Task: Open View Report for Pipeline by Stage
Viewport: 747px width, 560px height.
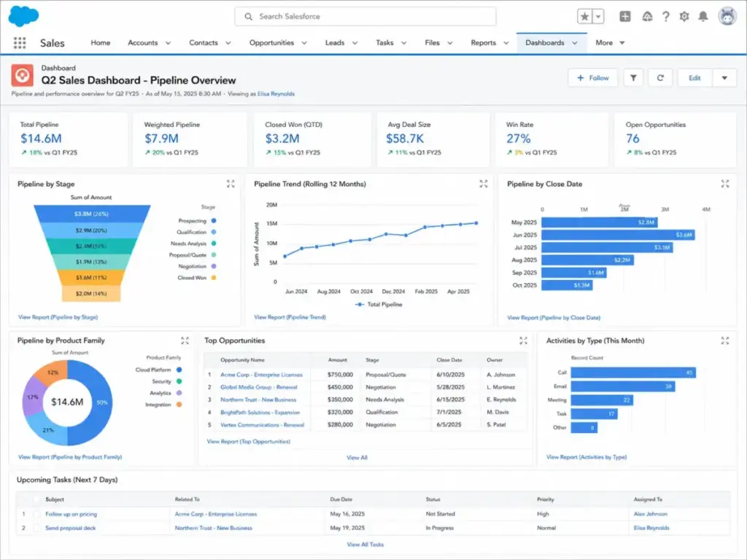Action: click(x=58, y=317)
